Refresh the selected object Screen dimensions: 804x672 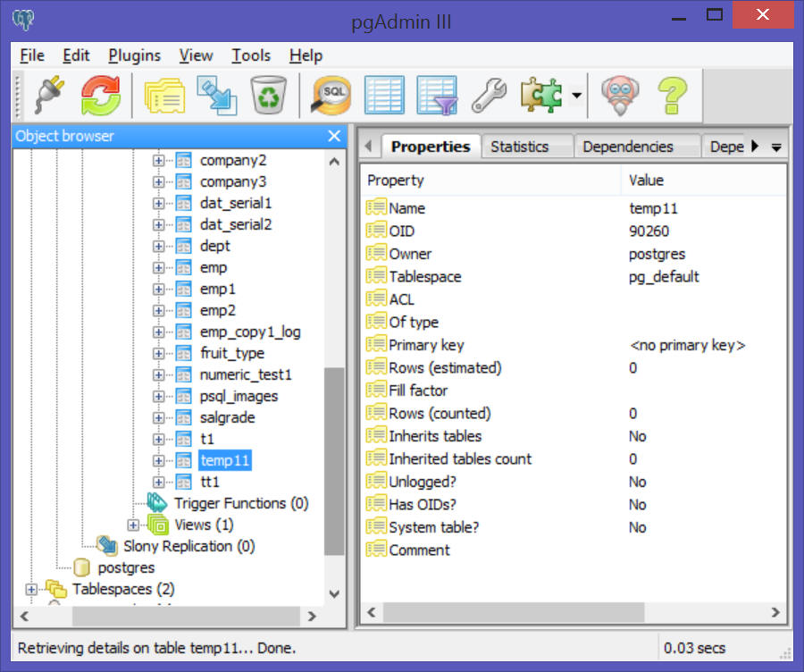101,95
